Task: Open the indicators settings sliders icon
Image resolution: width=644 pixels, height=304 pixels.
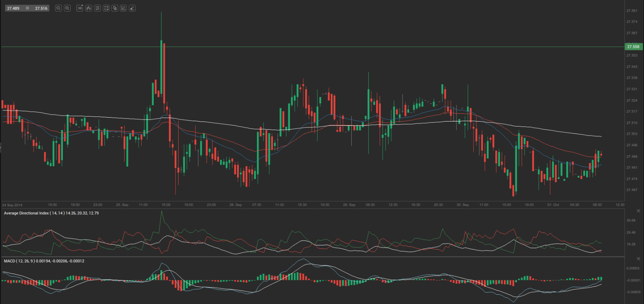Action: 97,8
